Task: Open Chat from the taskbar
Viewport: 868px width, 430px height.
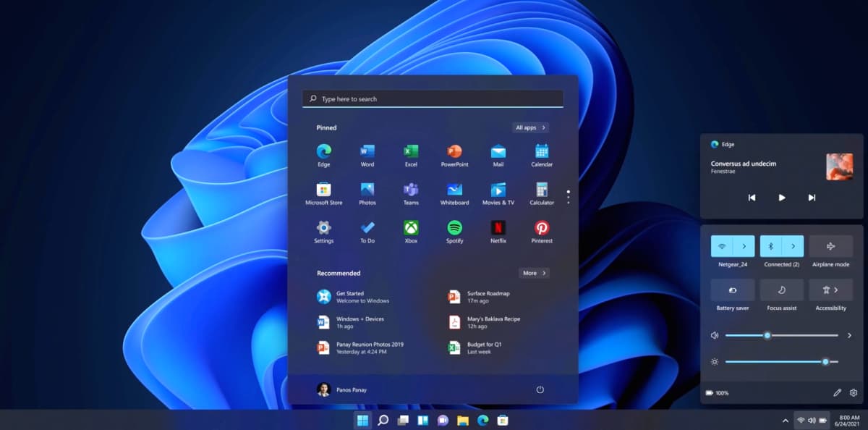Action: tap(443, 420)
